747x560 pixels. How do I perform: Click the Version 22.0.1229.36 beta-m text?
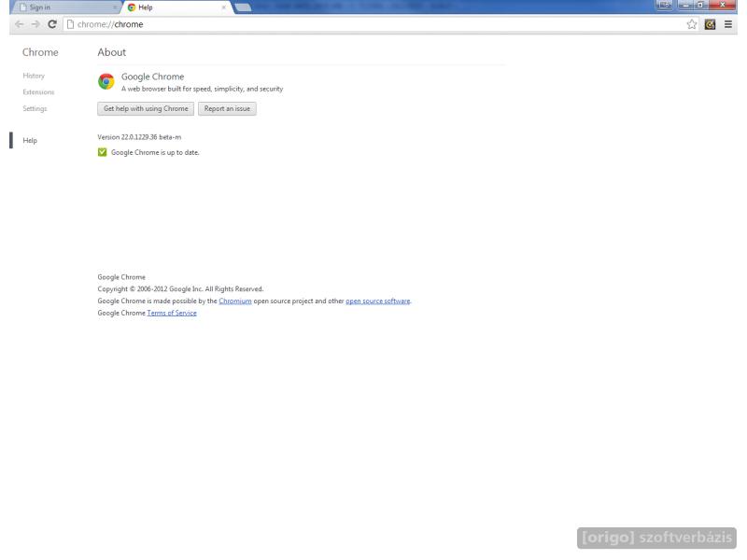click(x=139, y=137)
